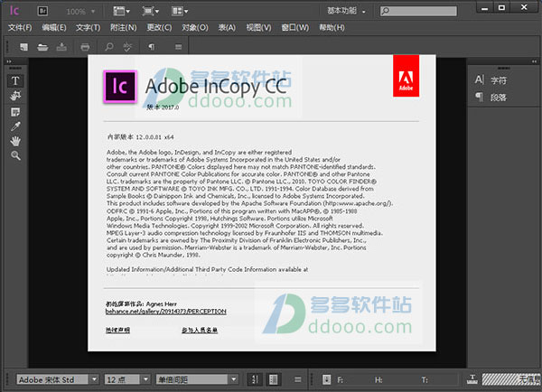The image size is (542, 392).
Task: Print the document using the printer icon
Action: click(x=85, y=47)
